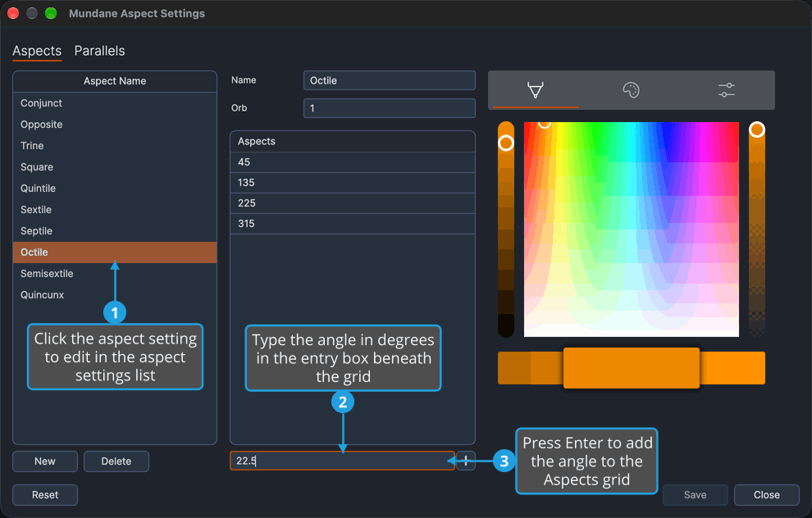Screen dimensions: 812x518
Task: Open the color sliders tab
Action: [x=727, y=90]
